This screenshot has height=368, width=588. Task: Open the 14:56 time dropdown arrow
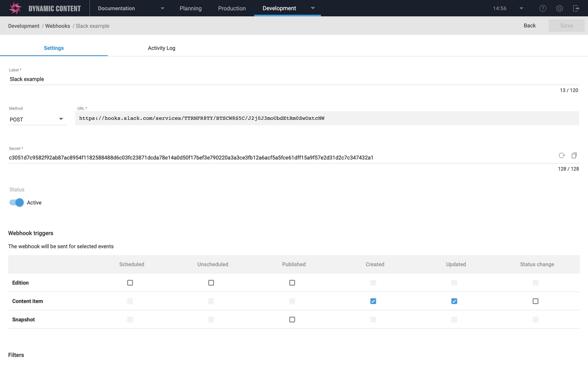(x=521, y=8)
